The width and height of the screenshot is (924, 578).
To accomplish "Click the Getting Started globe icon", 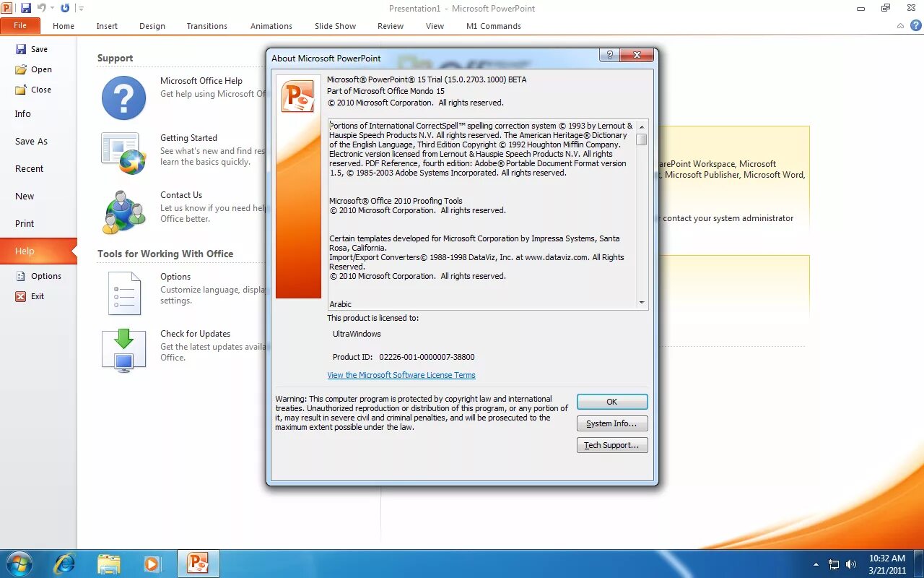I will (x=123, y=154).
